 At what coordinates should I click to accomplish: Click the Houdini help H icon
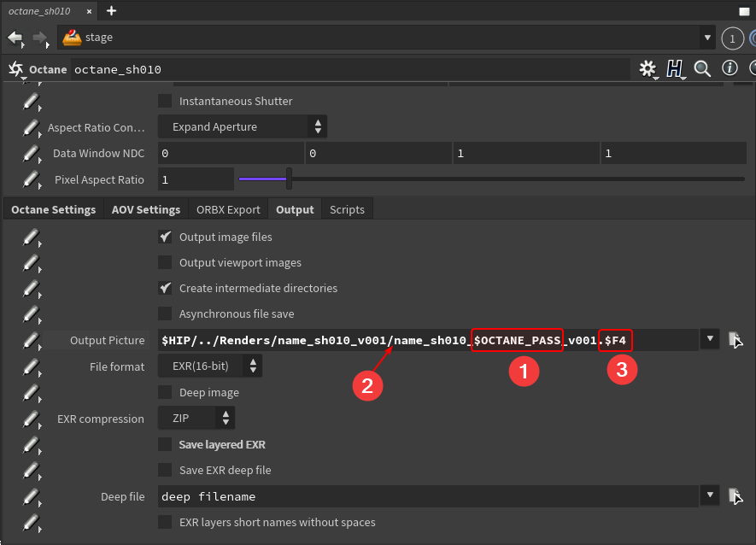[675, 69]
